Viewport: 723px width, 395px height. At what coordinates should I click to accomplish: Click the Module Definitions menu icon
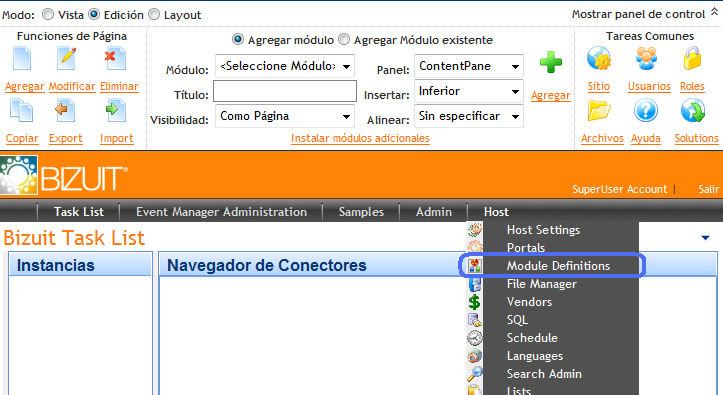tap(475, 265)
